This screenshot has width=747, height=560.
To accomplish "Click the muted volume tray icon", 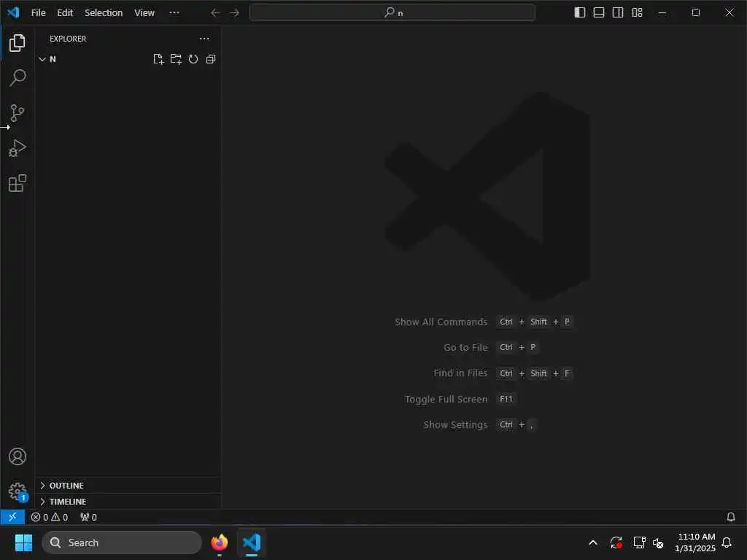I will 658,542.
